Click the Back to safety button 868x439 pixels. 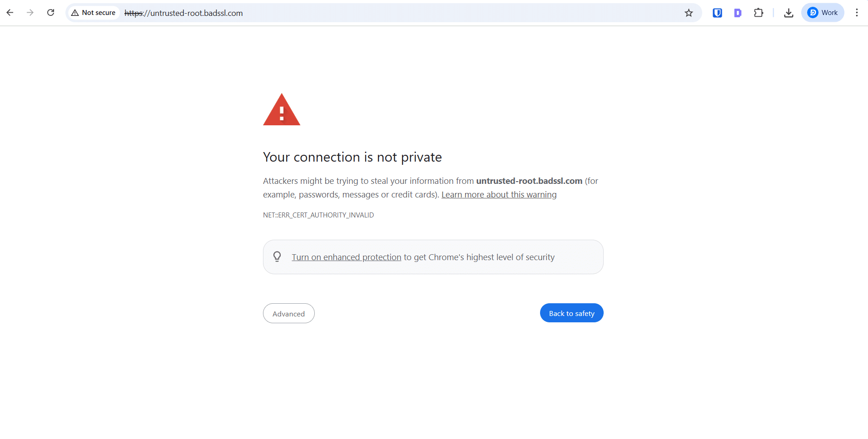click(571, 313)
